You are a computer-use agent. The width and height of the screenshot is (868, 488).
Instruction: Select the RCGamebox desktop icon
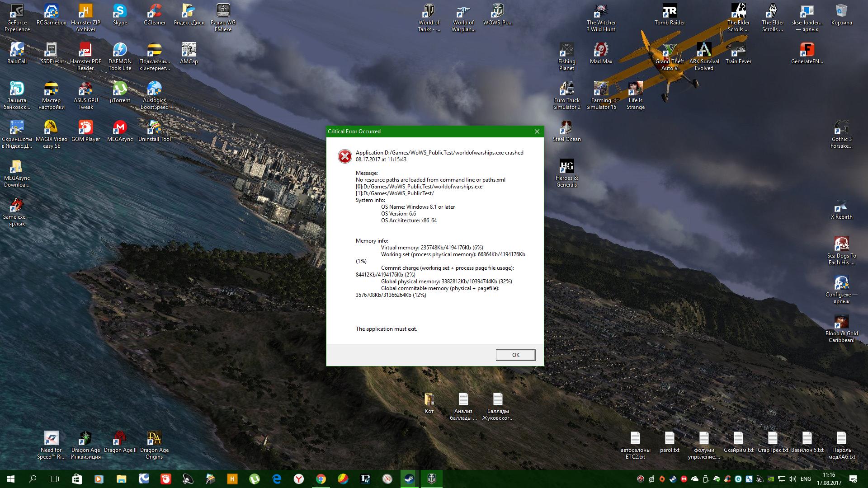click(x=51, y=15)
